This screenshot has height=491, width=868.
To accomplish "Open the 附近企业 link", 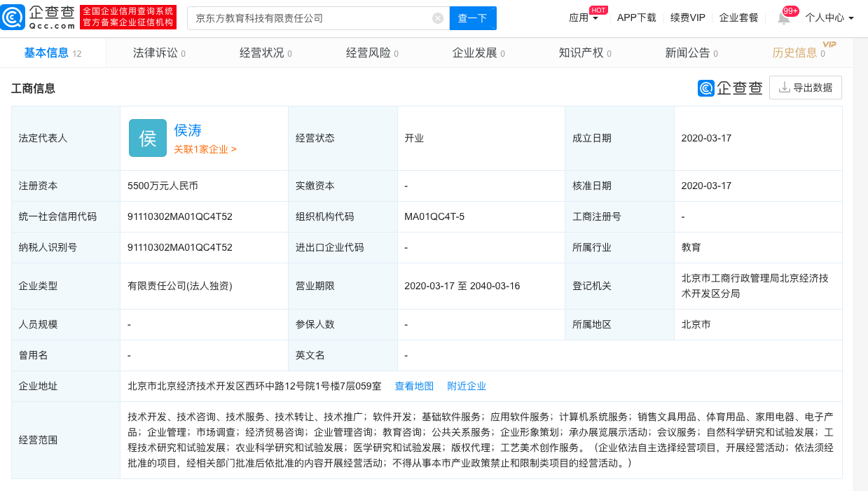I will point(467,386).
